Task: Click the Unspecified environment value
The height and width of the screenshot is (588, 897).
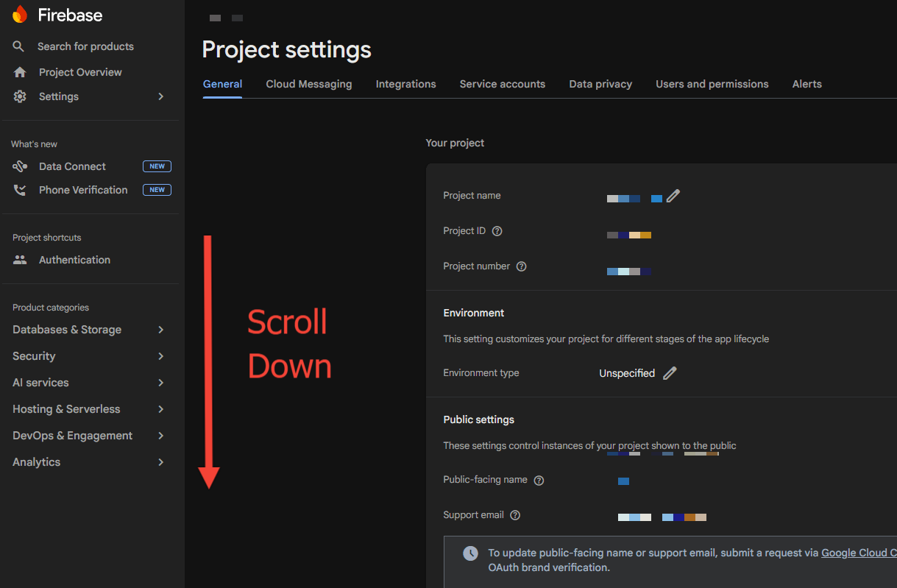Action: [x=627, y=373]
